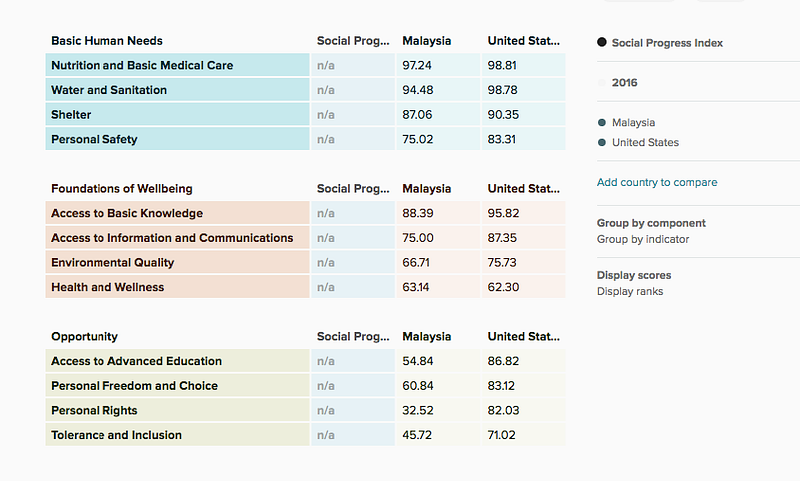Open the 2016 year selector

[x=624, y=83]
